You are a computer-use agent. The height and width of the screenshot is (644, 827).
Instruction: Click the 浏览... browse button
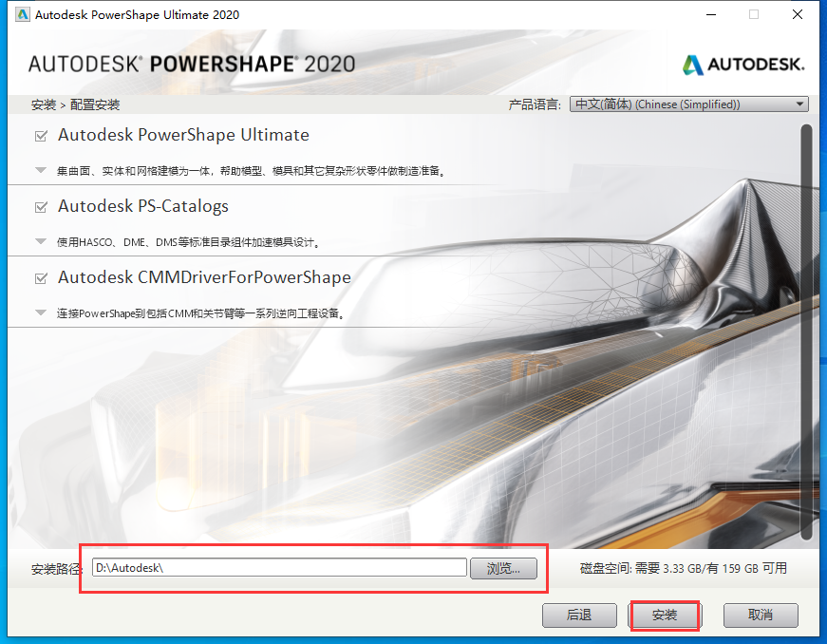(x=503, y=569)
